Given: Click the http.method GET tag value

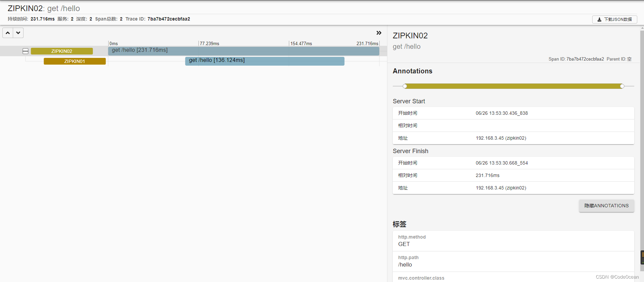Looking at the screenshot, I should tap(404, 244).
